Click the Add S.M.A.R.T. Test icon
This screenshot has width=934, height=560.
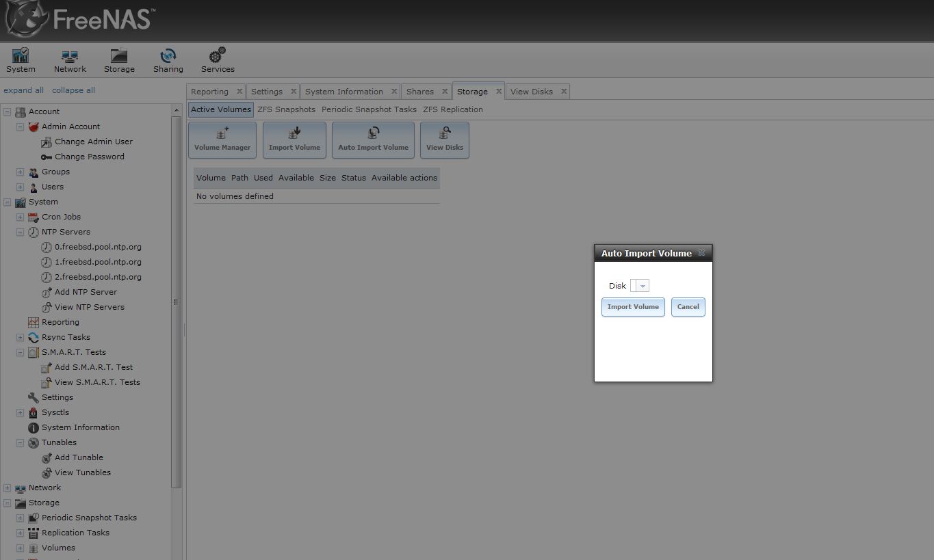tap(46, 367)
